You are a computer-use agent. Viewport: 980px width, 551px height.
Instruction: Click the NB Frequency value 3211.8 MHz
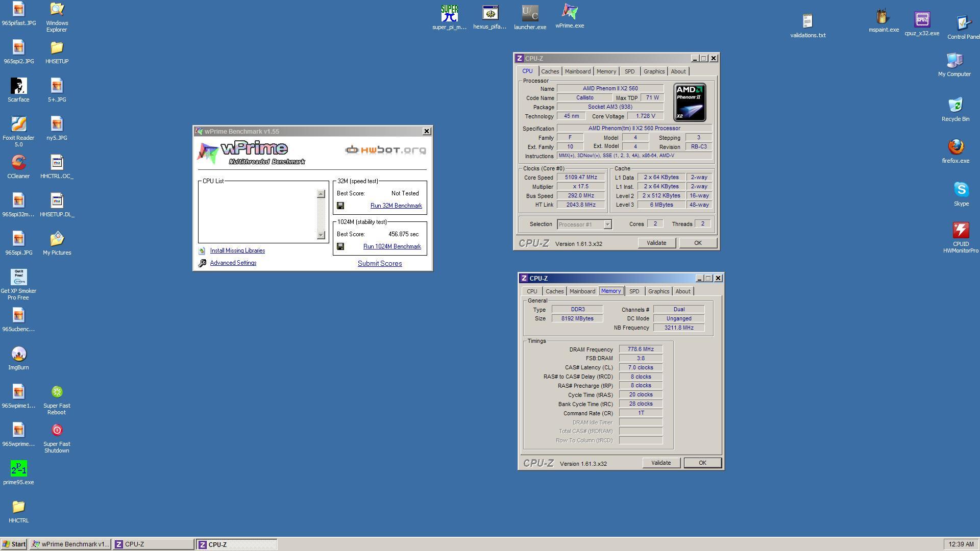pyautogui.click(x=679, y=328)
